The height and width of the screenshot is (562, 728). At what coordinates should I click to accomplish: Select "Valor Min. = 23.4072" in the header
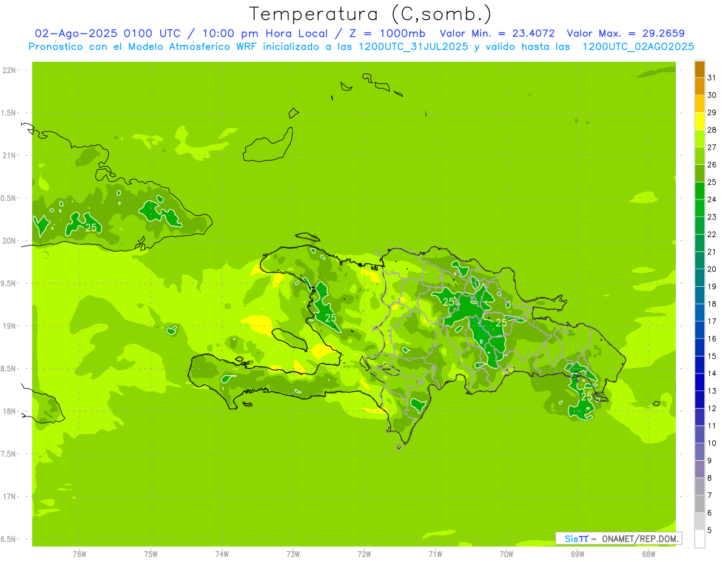coord(497,33)
